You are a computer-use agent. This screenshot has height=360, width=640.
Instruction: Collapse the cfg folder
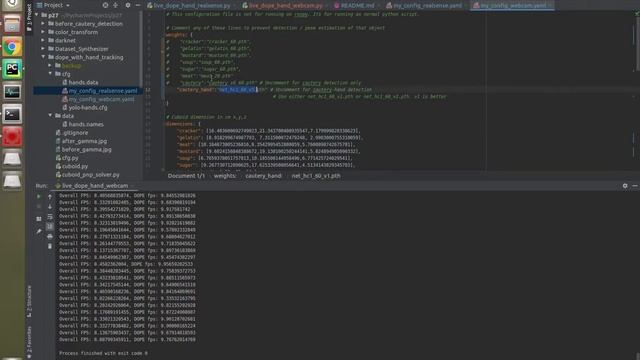(50, 74)
